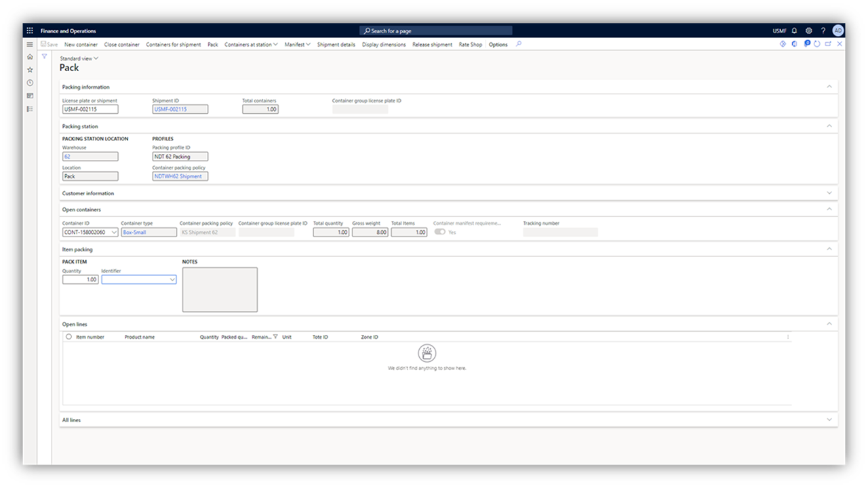This screenshot has height=488, width=868.
Task: Click the Packing profile ID field
Action: point(180,157)
